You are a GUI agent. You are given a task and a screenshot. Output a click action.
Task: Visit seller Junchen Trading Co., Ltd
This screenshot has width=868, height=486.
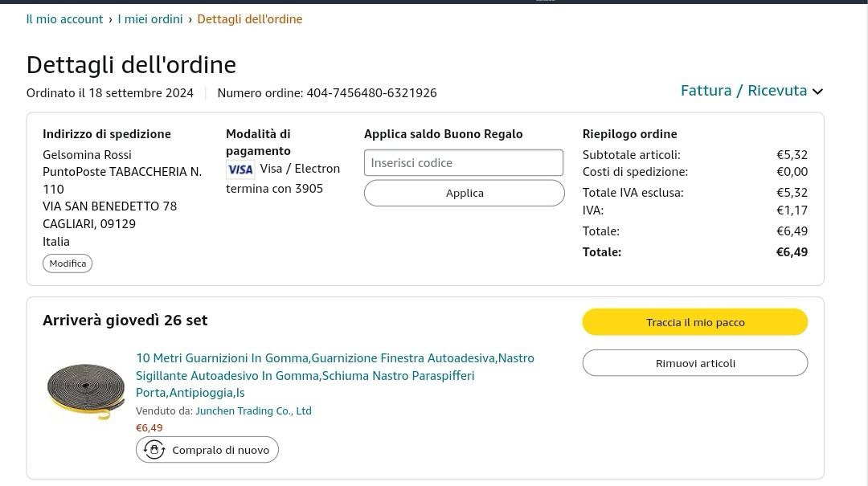tap(253, 410)
